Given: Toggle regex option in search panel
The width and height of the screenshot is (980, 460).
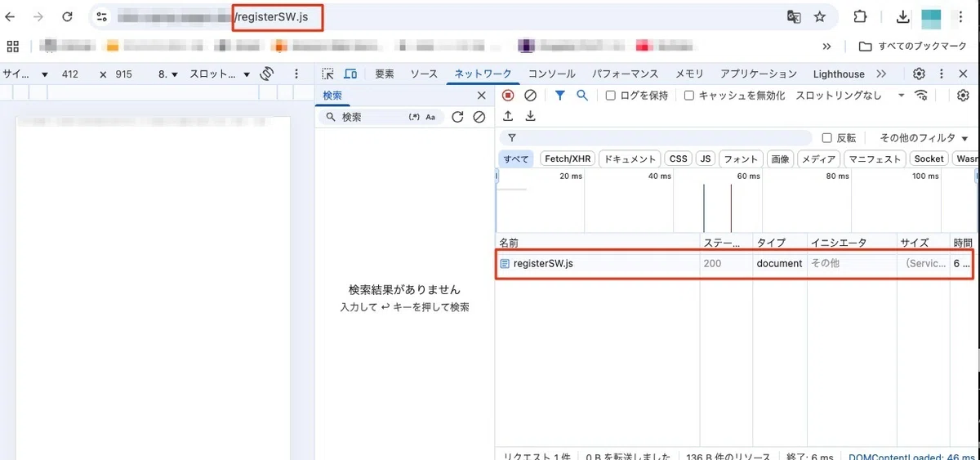Looking at the screenshot, I should (414, 117).
